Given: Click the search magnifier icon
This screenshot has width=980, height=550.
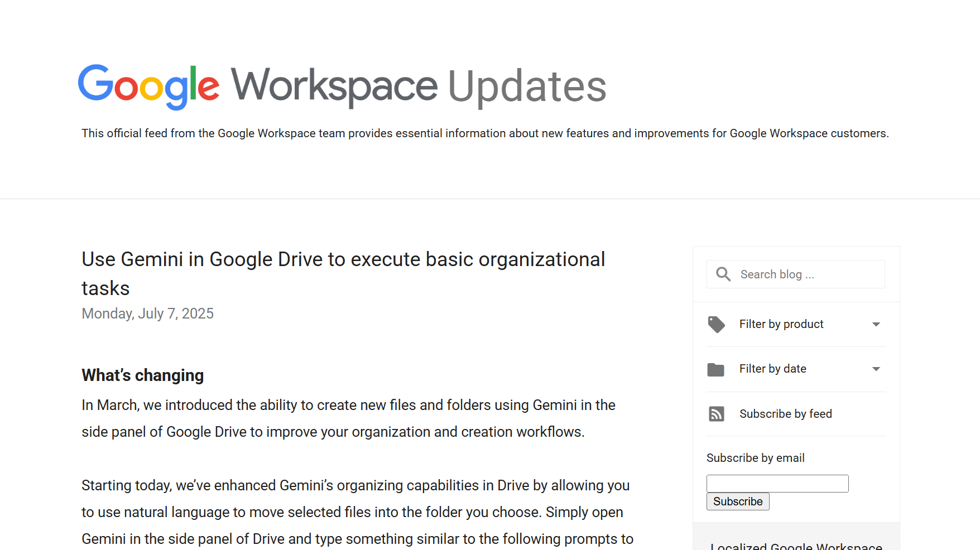Looking at the screenshot, I should click(723, 274).
